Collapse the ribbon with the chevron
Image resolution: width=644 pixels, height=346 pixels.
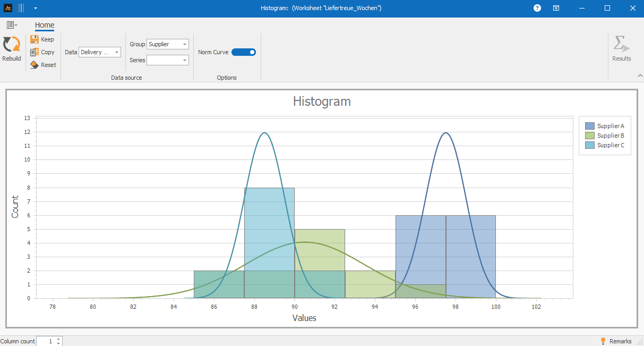(x=639, y=77)
